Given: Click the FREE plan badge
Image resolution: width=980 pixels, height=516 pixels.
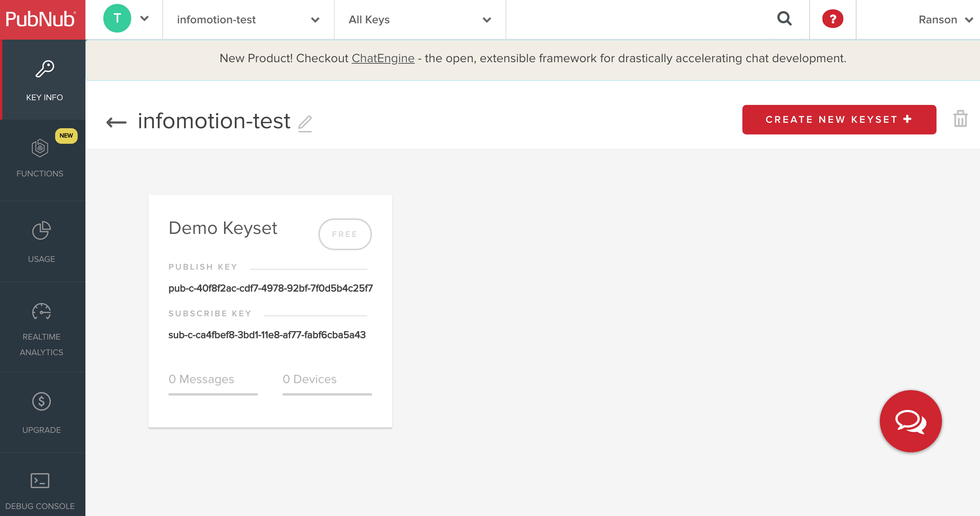Looking at the screenshot, I should pos(345,234).
